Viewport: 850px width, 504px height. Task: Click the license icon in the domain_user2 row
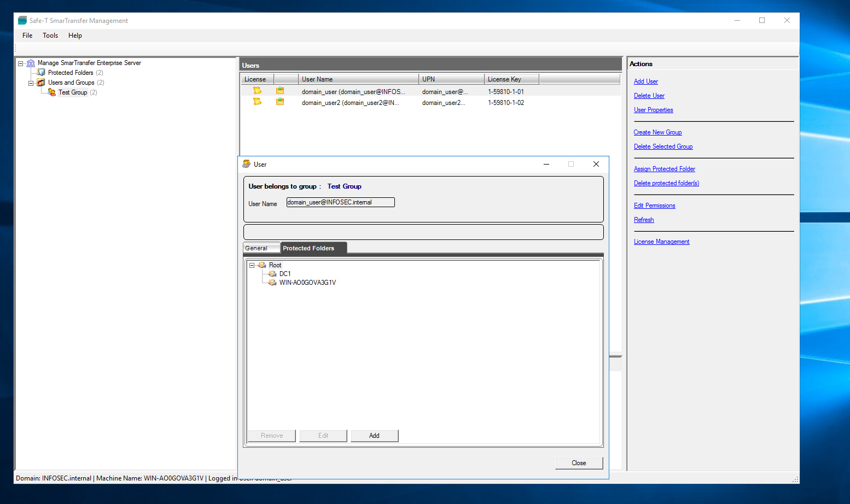point(257,102)
